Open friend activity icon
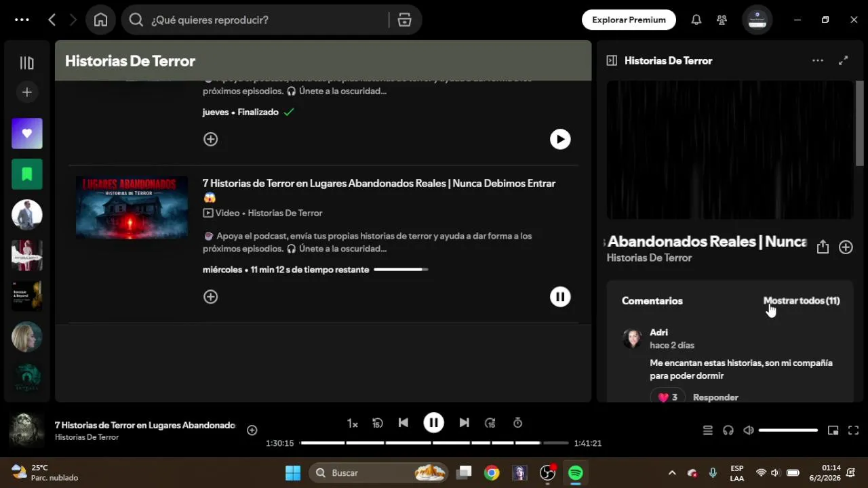 point(722,20)
